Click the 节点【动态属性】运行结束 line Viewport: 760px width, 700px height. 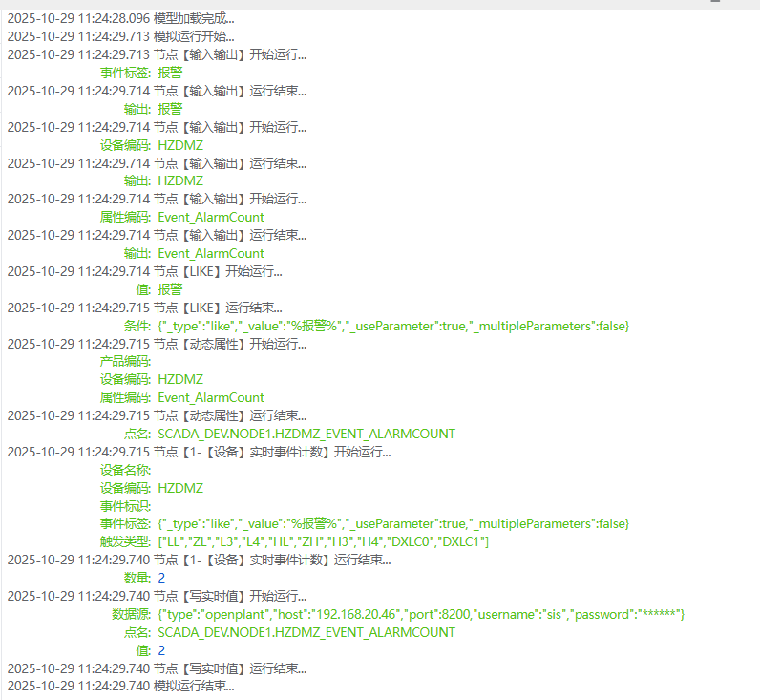pyautogui.click(x=157, y=415)
